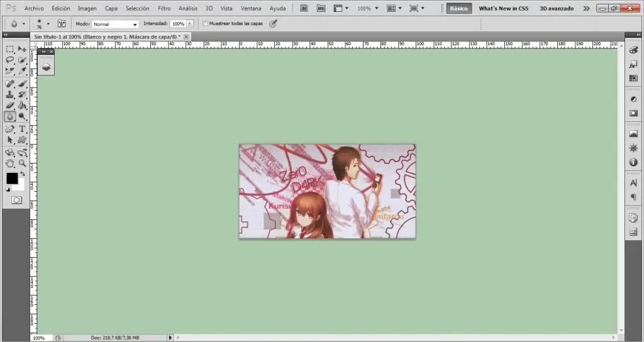Select the Zoom magnifier tool
Screen dimensions: 644x342
click(22, 163)
